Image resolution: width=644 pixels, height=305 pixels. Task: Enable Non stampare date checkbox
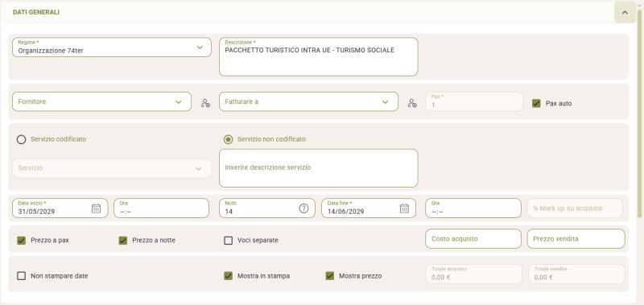(22, 276)
